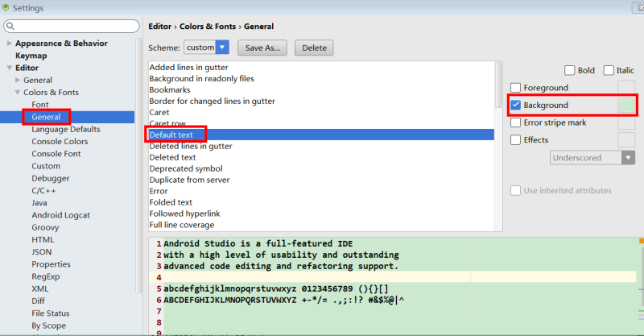Click the Android Studio icon in title bar
Viewport: 644px width, 336px height.
click(x=6, y=7)
